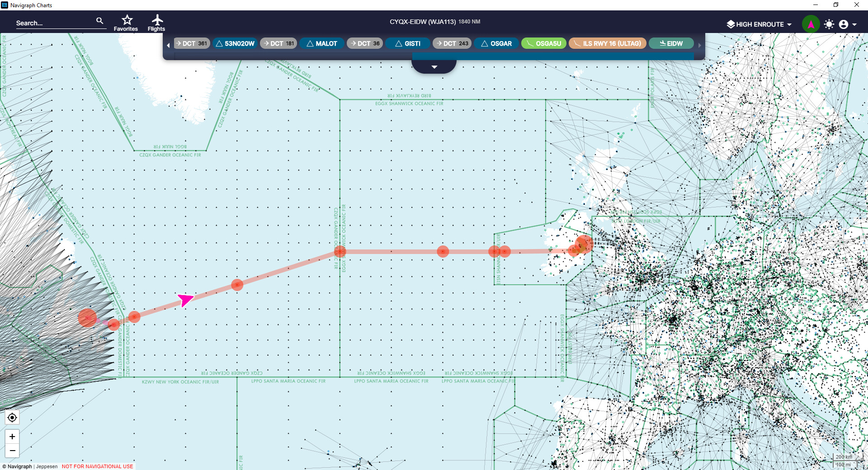Click in the Search input field
The height and width of the screenshot is (470, 868).
tap(54, 23)
